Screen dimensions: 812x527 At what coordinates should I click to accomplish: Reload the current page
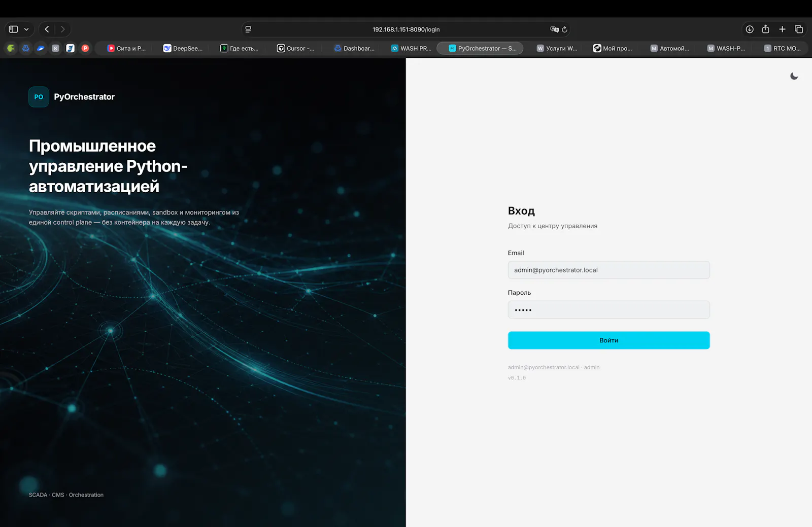[564, 29]
